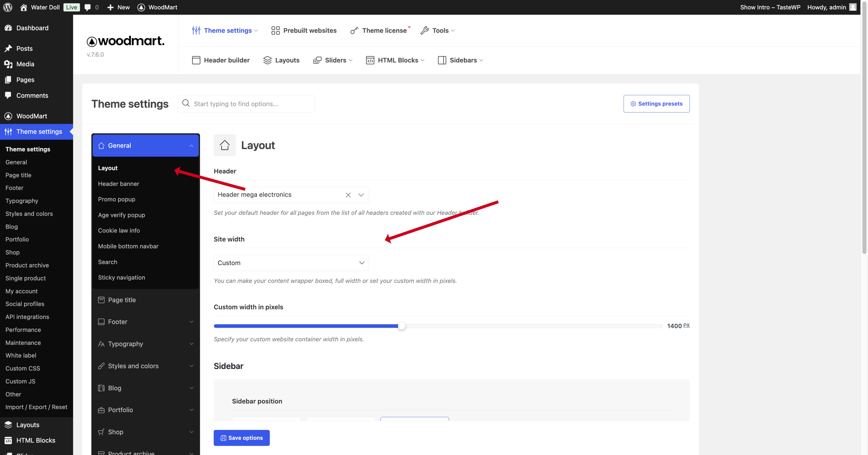Viewport: 868px width, 455px height.
Task: Collapse the General section
Action: [x=146, y=146]
